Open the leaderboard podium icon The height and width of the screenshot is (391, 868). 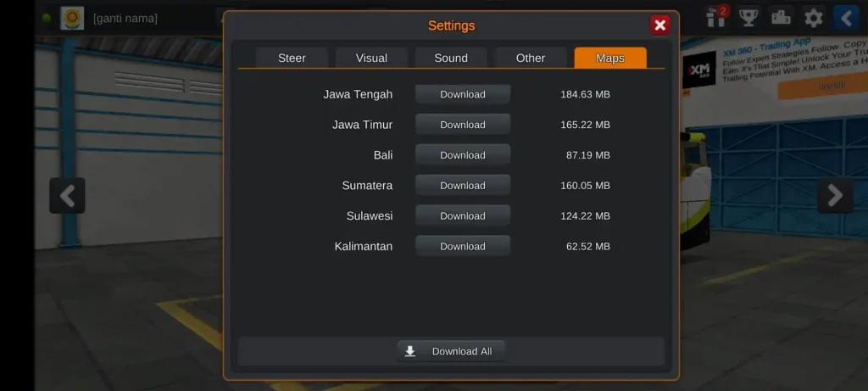(781, 17)
